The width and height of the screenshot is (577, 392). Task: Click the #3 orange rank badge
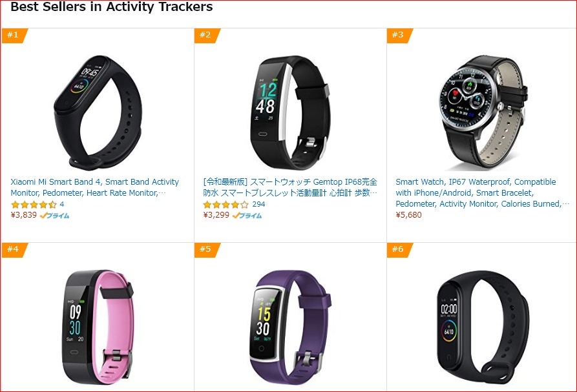[x=399, y=36]
